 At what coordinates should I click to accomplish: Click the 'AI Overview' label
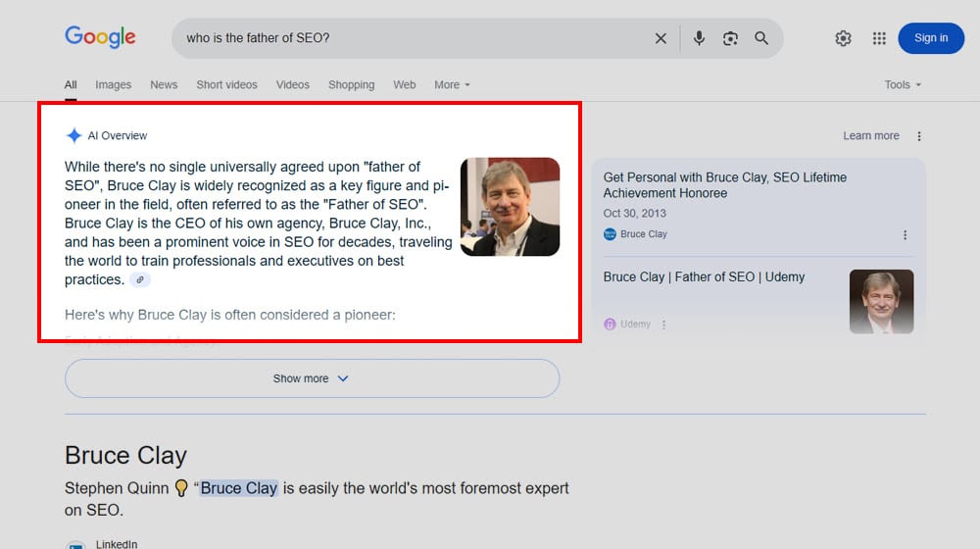pyautogui.click(x=118, y=135)
